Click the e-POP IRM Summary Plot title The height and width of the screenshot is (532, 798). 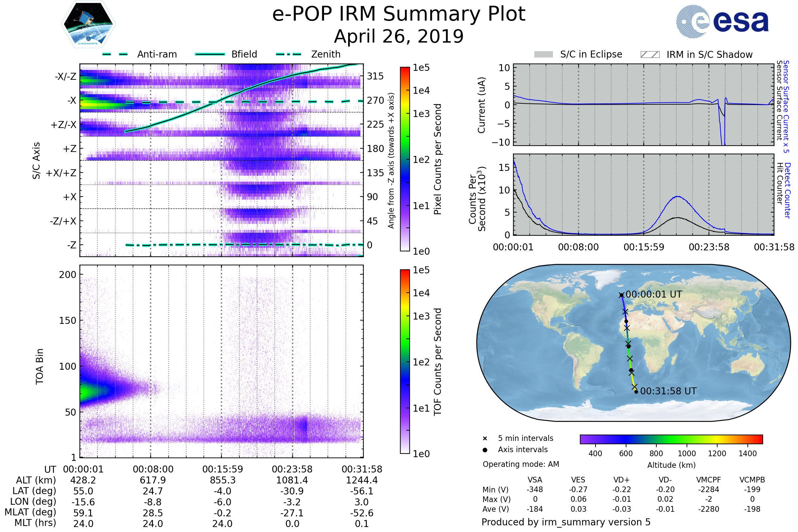[x=399, y=14]
